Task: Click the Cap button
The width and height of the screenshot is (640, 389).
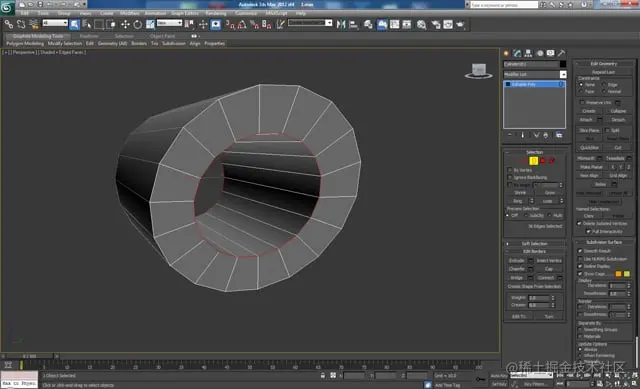Action: (x=549, y=269)
